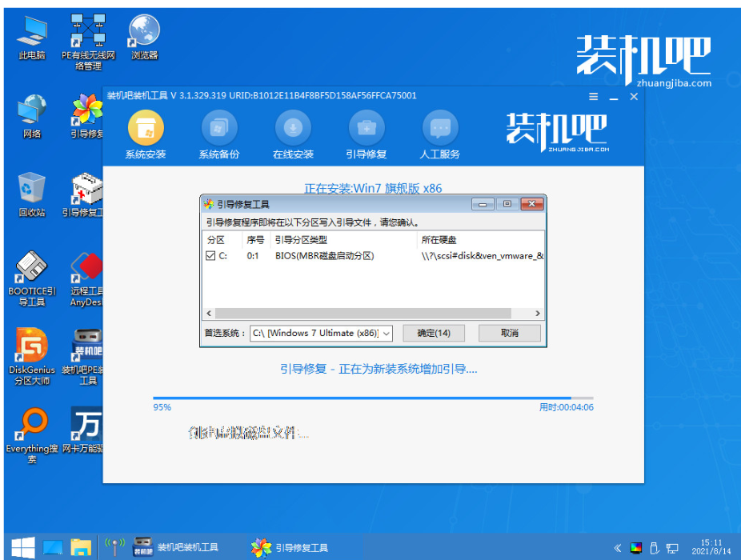Launch the 浏览器 desktop shortcut
Screen dimensions: 741x560
pyautogui.click(x=144, y=38)
